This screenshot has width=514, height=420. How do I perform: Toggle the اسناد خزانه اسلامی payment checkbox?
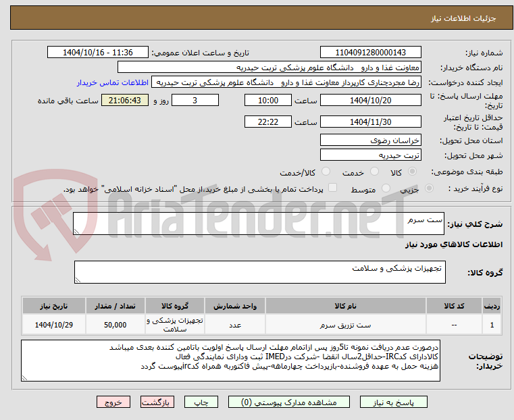333,188
